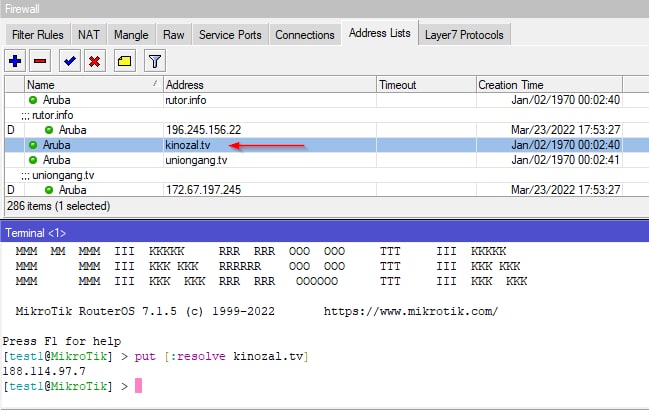Click creation time Jan/02/1970 00:02:41

point(565,160)
